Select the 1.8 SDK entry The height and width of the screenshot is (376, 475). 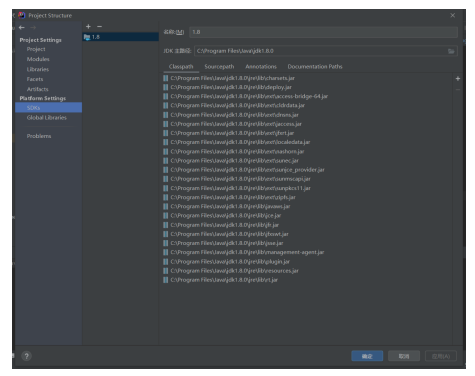pos(121,37)
